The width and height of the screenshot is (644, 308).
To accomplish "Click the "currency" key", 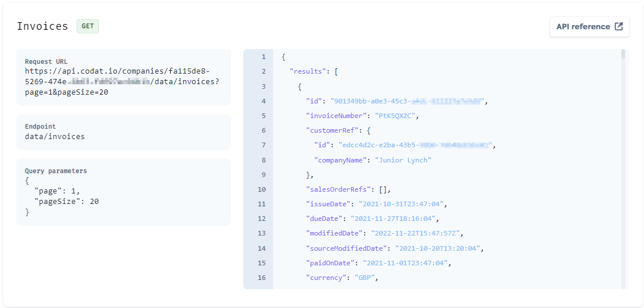I will click(x=326, y=278).
